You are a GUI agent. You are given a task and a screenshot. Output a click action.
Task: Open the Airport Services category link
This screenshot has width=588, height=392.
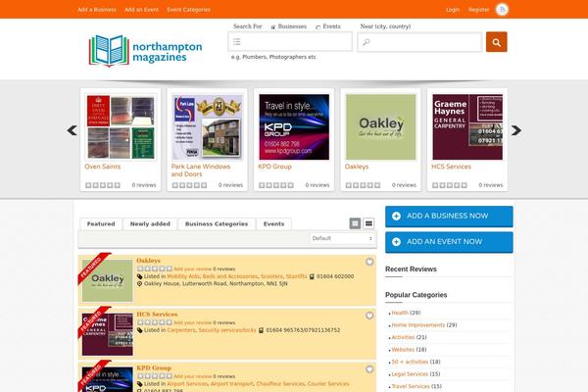tap(187, 384)
